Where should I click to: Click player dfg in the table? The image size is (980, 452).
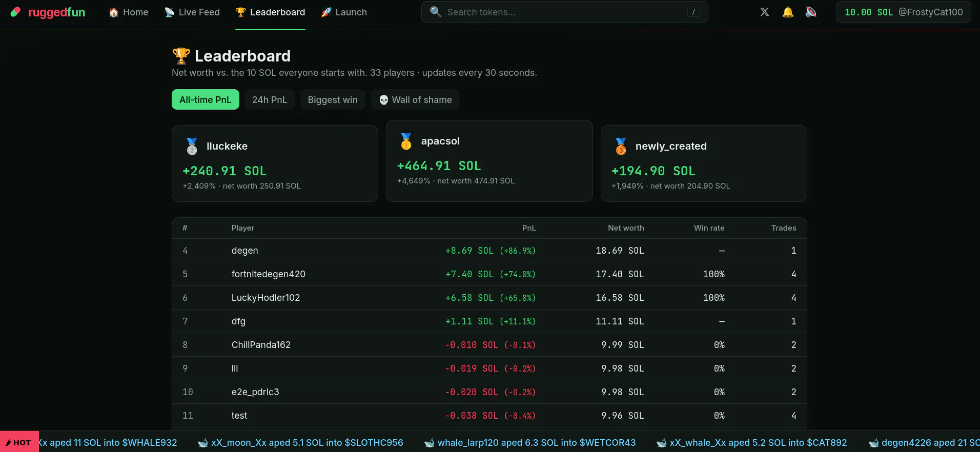coord(238,321)
